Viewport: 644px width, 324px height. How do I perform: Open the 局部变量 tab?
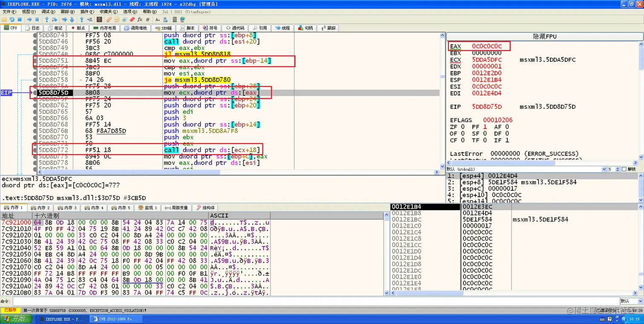pyautogui.click(x=176, y=208)
